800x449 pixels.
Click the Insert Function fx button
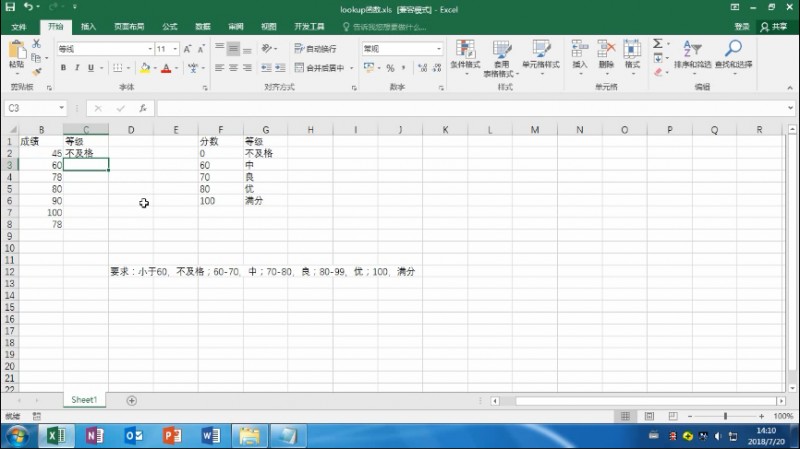[143, 108]
